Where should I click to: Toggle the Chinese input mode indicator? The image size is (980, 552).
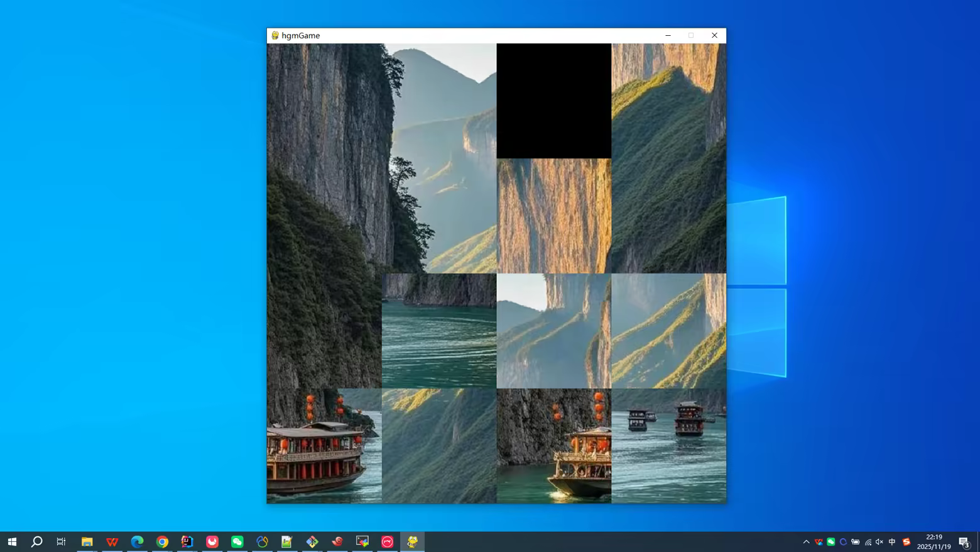892,542
